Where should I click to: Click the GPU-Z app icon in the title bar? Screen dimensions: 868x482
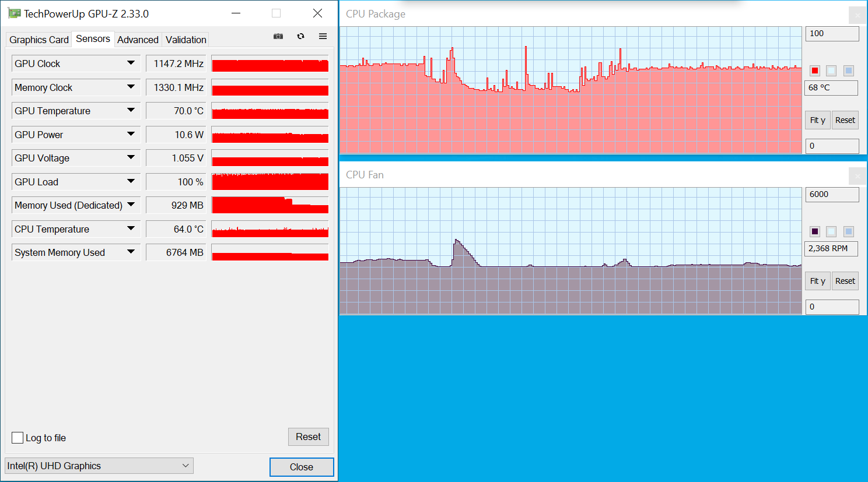14,13
